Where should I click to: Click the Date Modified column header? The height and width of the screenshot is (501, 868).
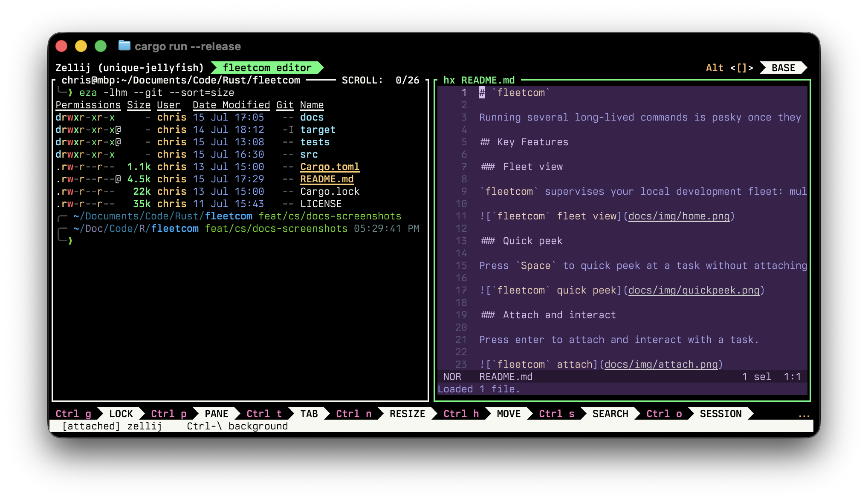(x=231, y=105)
